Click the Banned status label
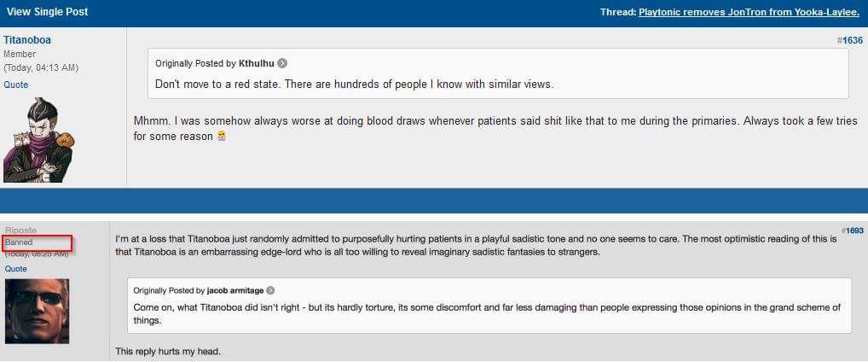Image resolution: width=868 pixels, height=362 pixels. tap(19, 242)
